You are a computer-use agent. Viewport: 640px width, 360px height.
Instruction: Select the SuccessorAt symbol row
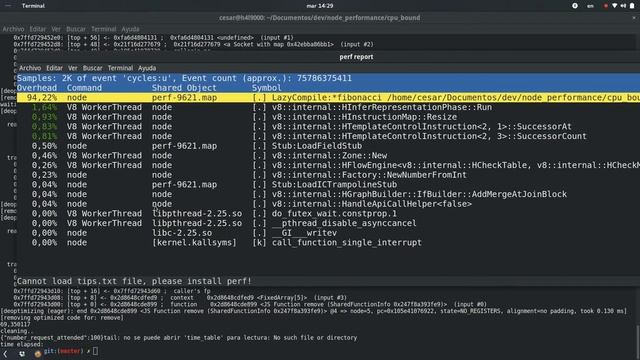tap(328, 127)
